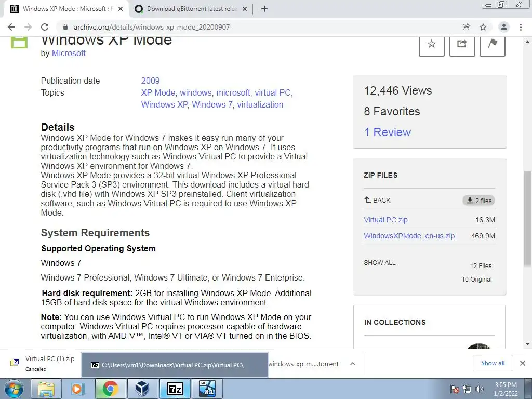This screenshot has width=532, height=399.
Task: Open the Windows Start menu
Action: (x=14, y=389)
